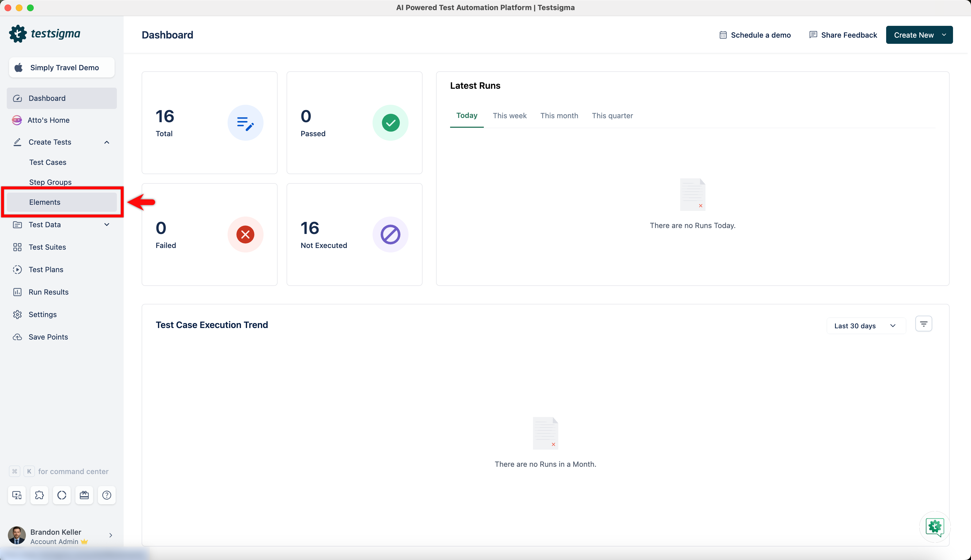
Task: Click the trend chart filter icon
Action: point(923,324)
